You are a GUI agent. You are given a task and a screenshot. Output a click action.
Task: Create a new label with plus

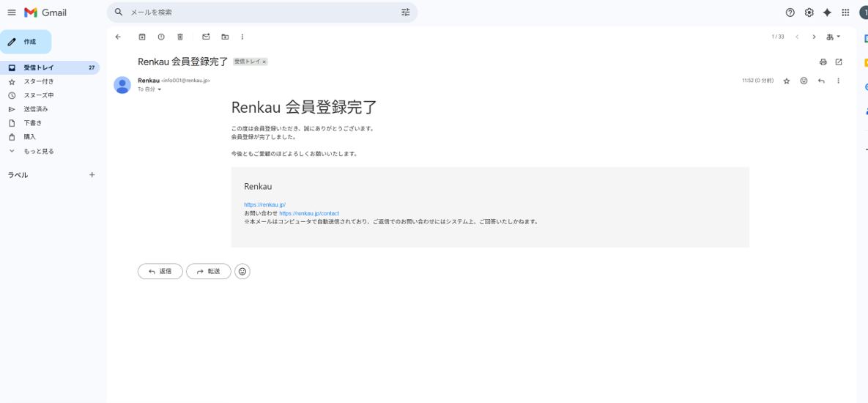(x=92, y=175)
